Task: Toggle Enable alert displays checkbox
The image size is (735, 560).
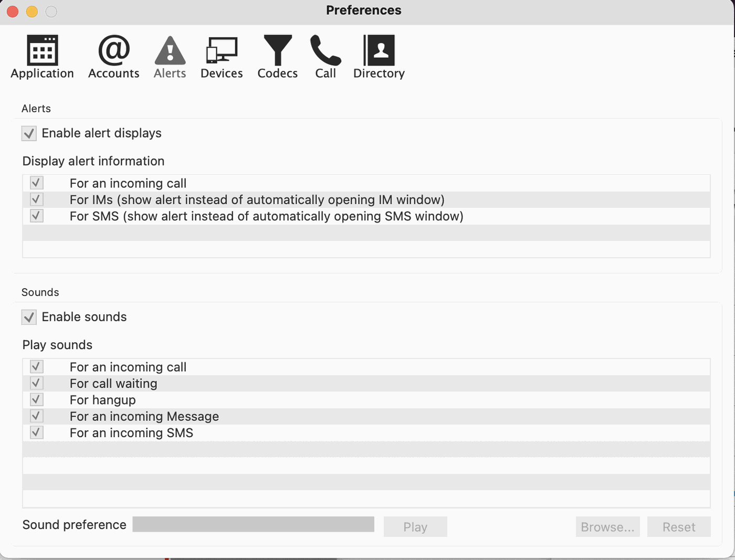Action: click(x=29, y=133)
